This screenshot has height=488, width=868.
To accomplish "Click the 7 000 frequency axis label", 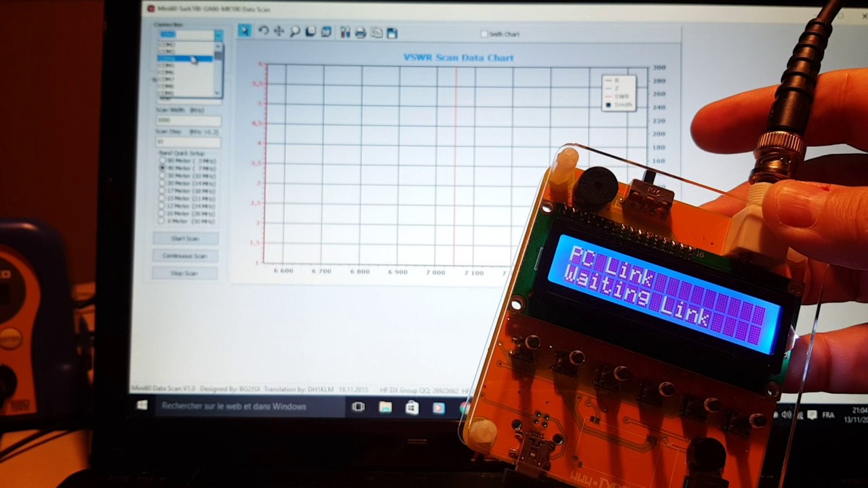I will tap(435, 272).
